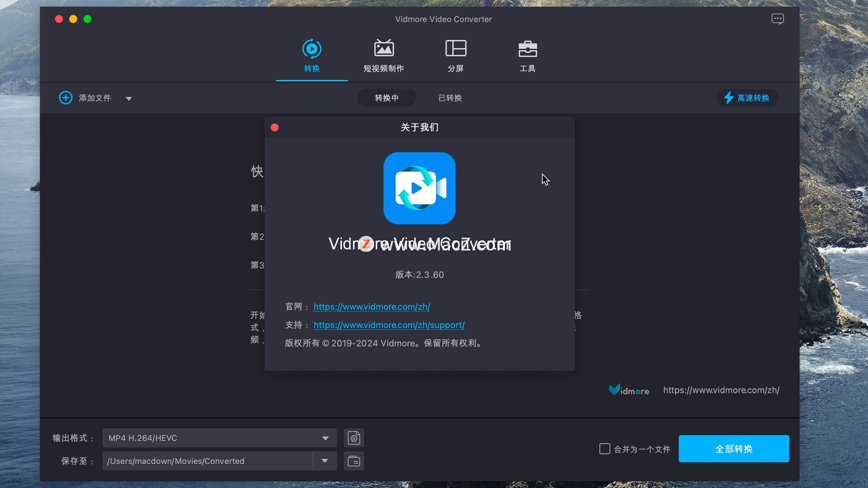Check 合并为一个文件 checkbox
The height and width of the screenshot is (488, 868).
click(604, 449)
